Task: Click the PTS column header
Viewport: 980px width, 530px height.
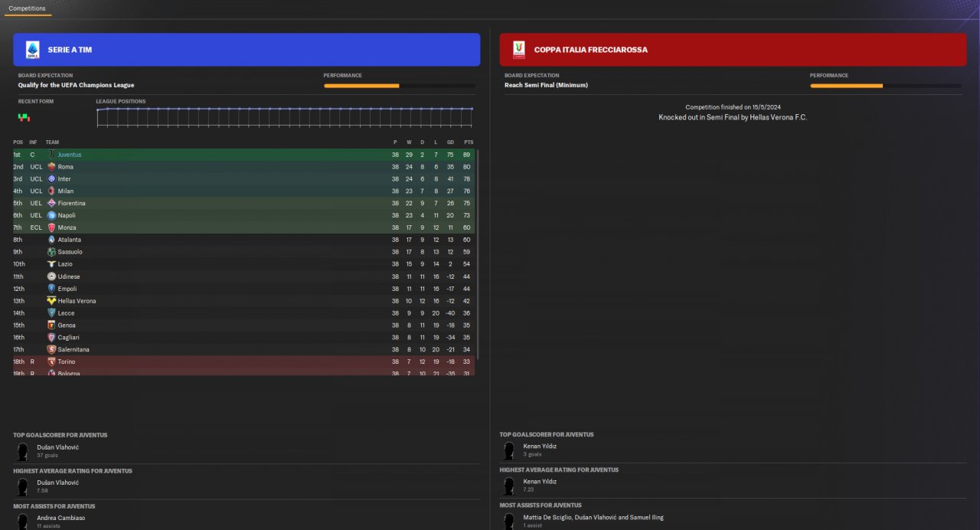Action: (x=469, y=142)
